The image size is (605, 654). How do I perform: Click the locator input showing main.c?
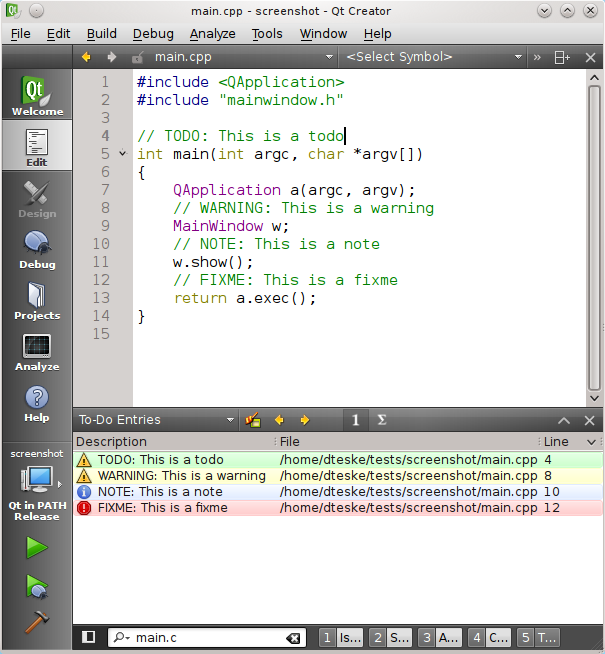click(208, 638)
